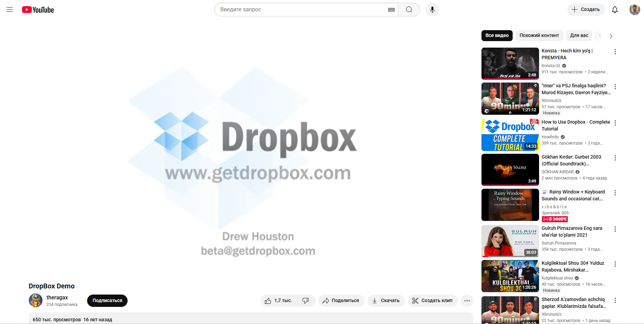Click "234 подписчика" subscriber count

point(62,304)
